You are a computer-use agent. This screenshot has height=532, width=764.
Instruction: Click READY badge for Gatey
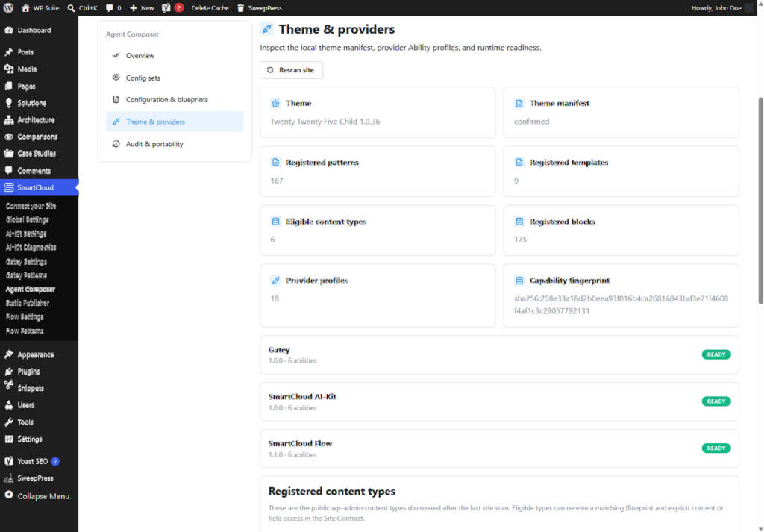pyautogui.click(x=716, y=354)
